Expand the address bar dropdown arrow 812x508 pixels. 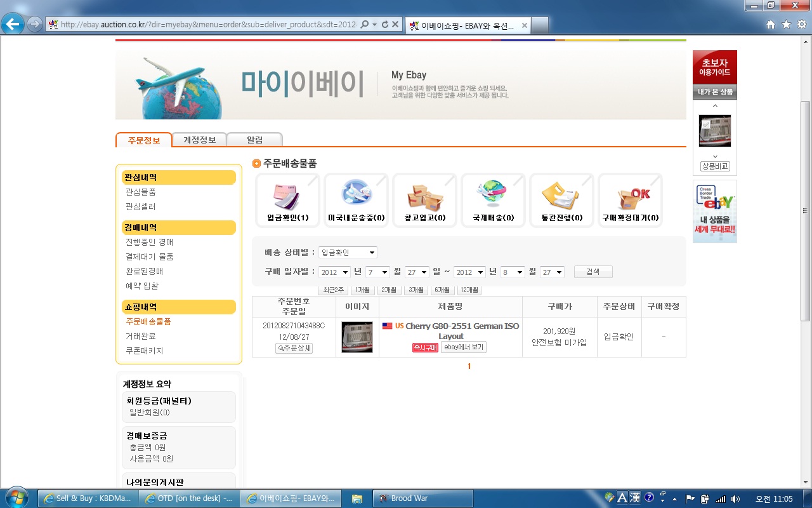pyautogui.click(x=375, y=24)
